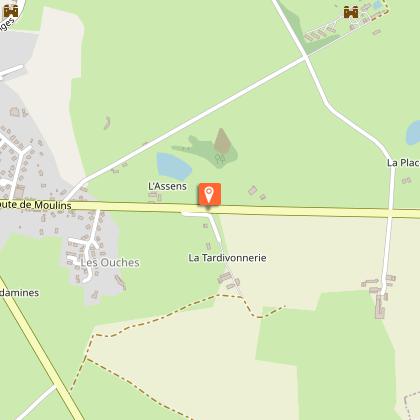Click the partial 'damines' label at left

[x=19, y=293]
